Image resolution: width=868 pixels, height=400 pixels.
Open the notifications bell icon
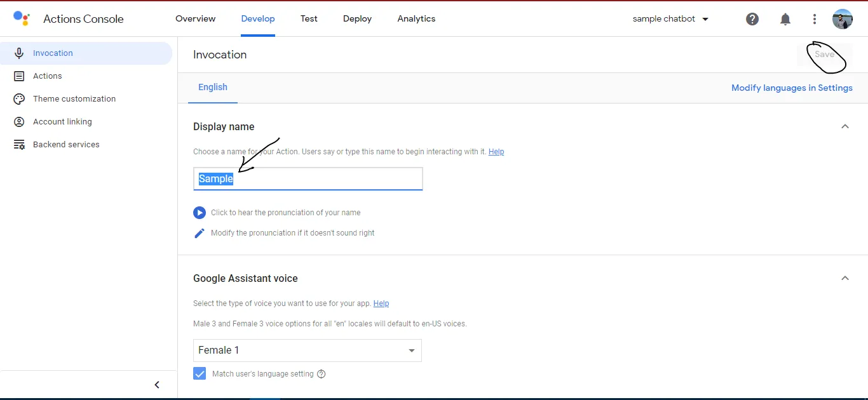tap(785, 19)
